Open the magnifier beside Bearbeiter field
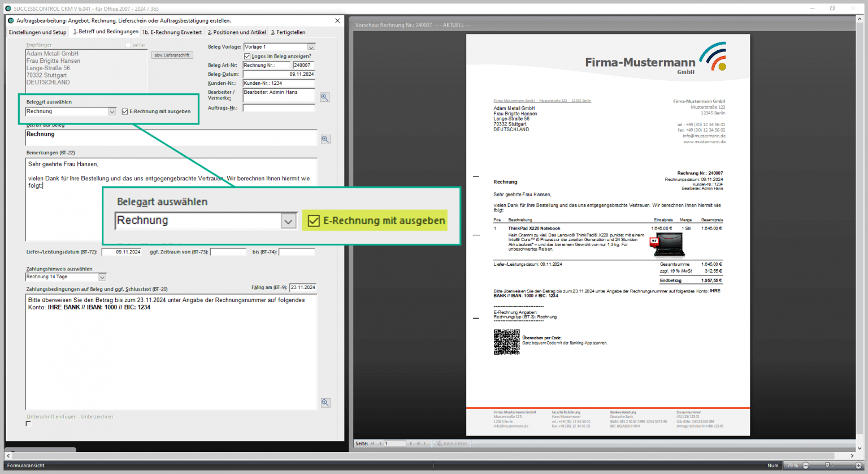 [324, 97]
